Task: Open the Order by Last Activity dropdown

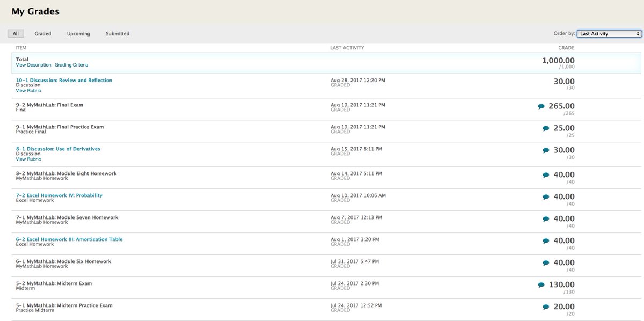Action: point(609,33)
